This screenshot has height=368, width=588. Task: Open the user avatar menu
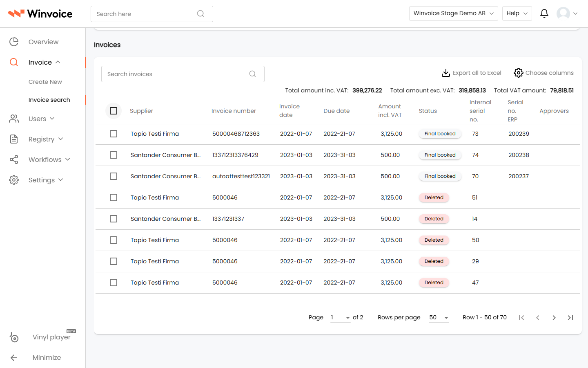567,13
